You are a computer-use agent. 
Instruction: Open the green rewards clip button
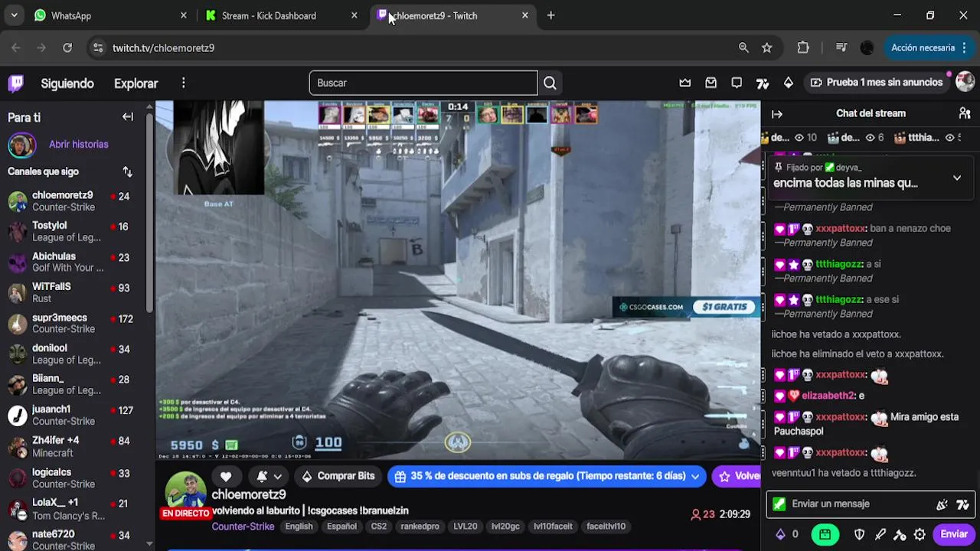(x=825, y=535)
